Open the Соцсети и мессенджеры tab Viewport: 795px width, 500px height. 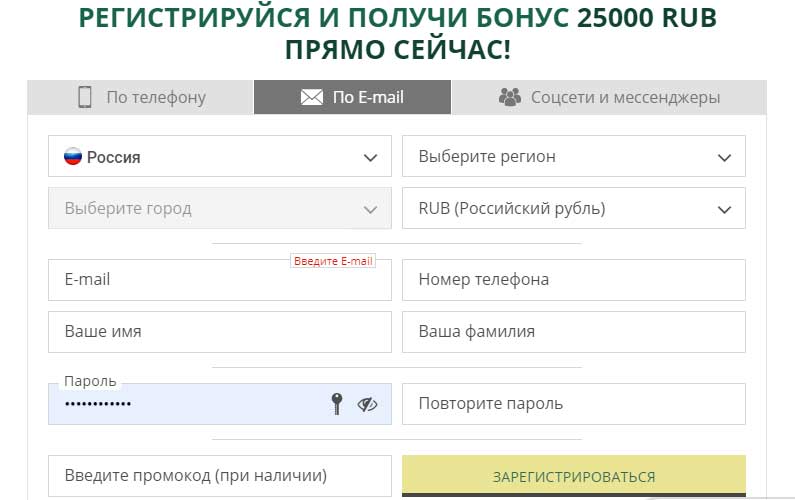[x=609, y=97]
